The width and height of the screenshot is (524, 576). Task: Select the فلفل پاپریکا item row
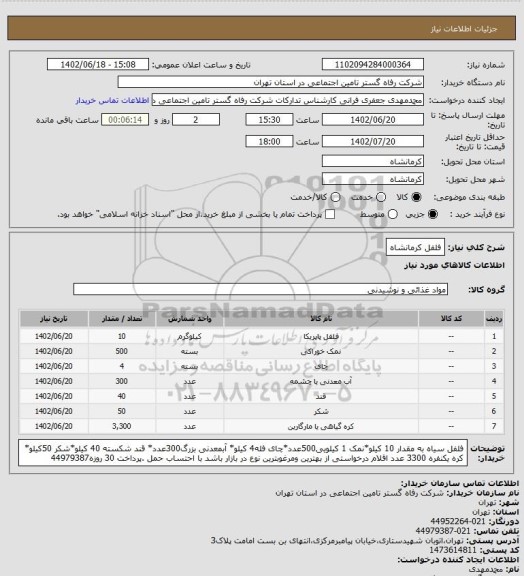point(262,336)
